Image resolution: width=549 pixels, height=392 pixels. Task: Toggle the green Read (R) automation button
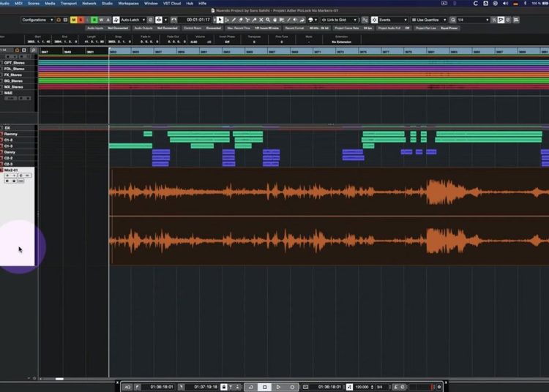coord(93,20)
